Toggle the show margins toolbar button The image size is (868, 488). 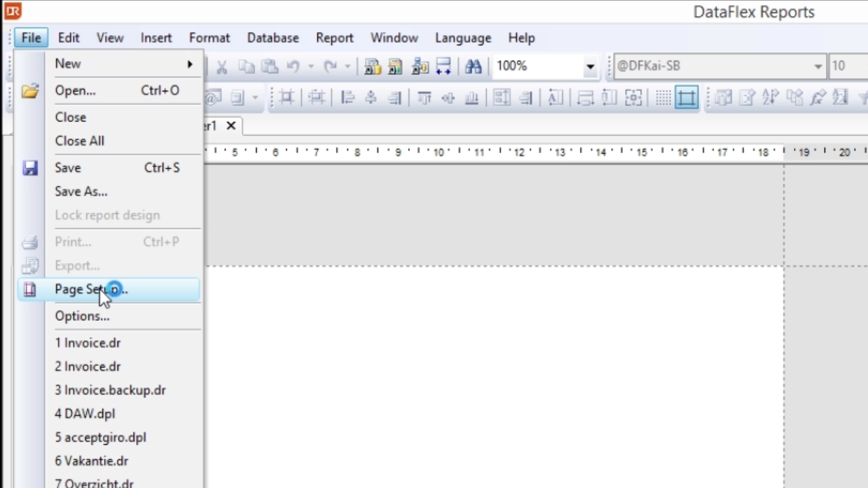[686, 98]
